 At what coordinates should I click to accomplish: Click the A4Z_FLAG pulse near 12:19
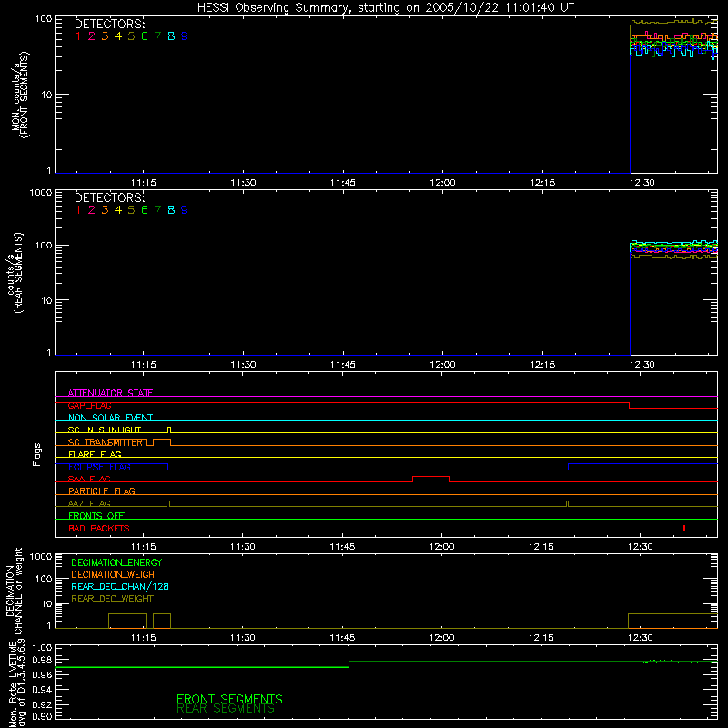[x=567, y=504]
